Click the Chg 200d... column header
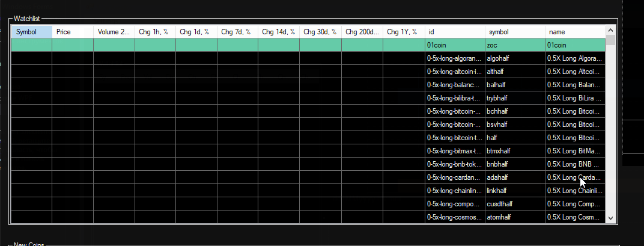This screenshot has height=246, width=644. (362, 32)
